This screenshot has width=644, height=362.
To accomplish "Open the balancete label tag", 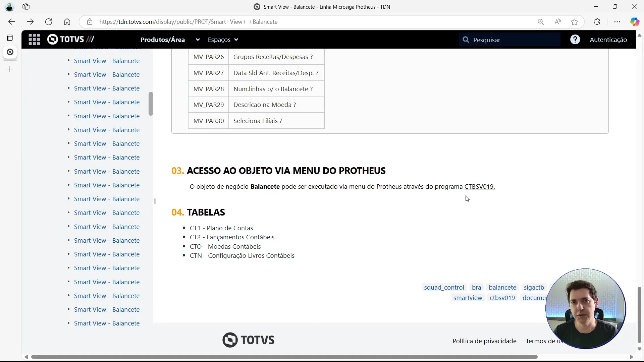I will pyautogui.click(x=502, y=287).
